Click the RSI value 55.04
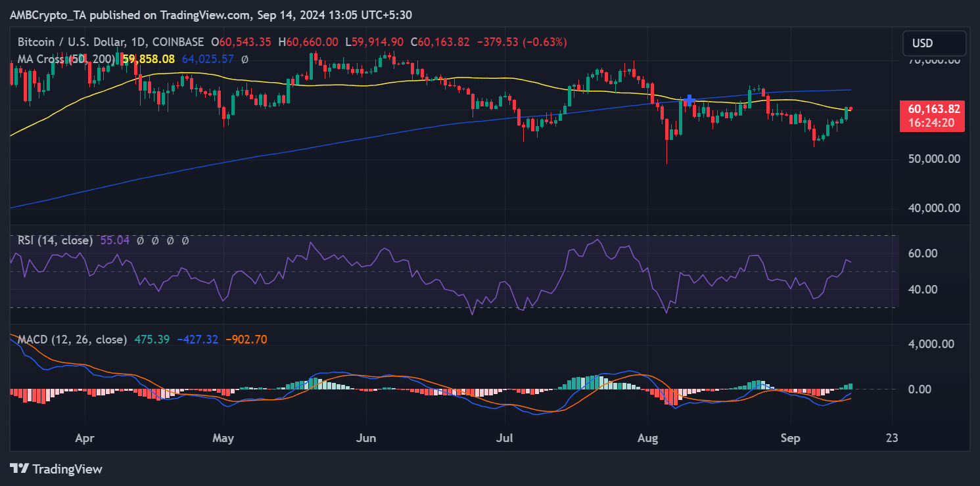The width and height of the screenshot is (980, 486). tap(115, 241)
